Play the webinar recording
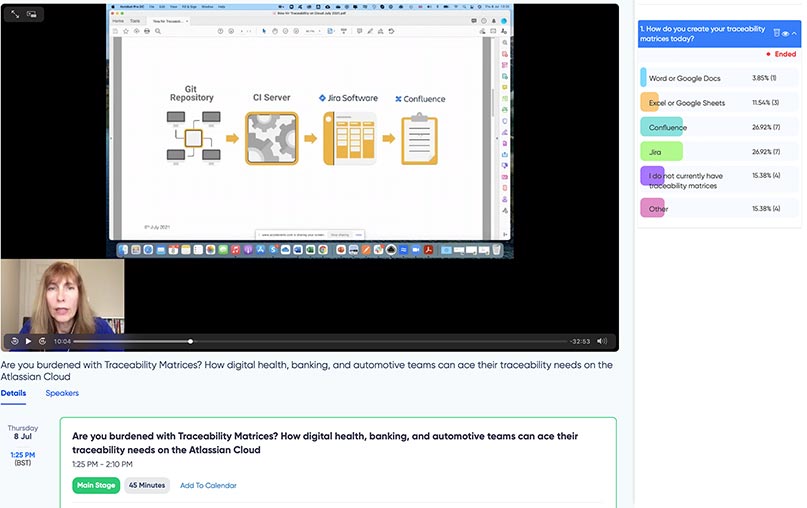The height and width of the screenshot is (508, 807). pyautogui.click(x=28, y=341)
